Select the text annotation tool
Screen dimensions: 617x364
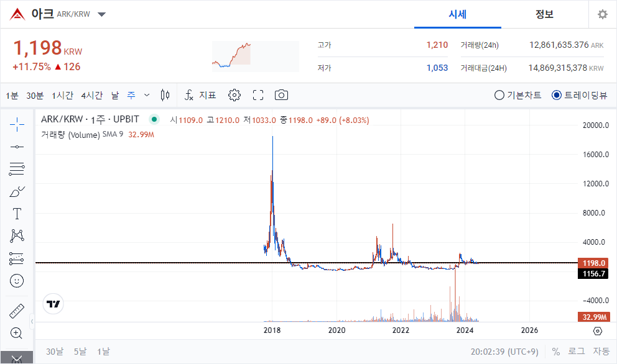[17, 214]
